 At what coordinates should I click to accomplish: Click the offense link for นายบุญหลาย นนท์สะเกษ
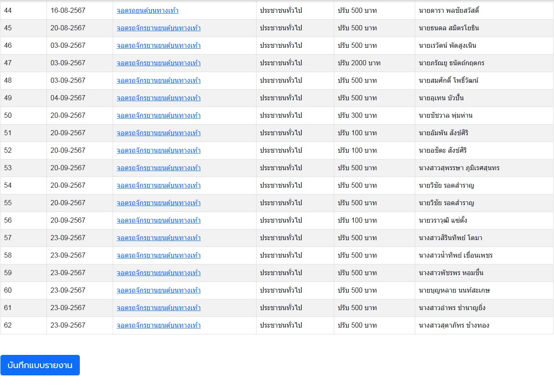click(x=158, y=290)
